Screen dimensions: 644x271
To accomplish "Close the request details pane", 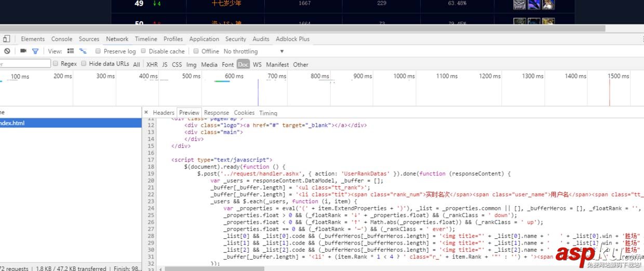I will coord(146,112).
